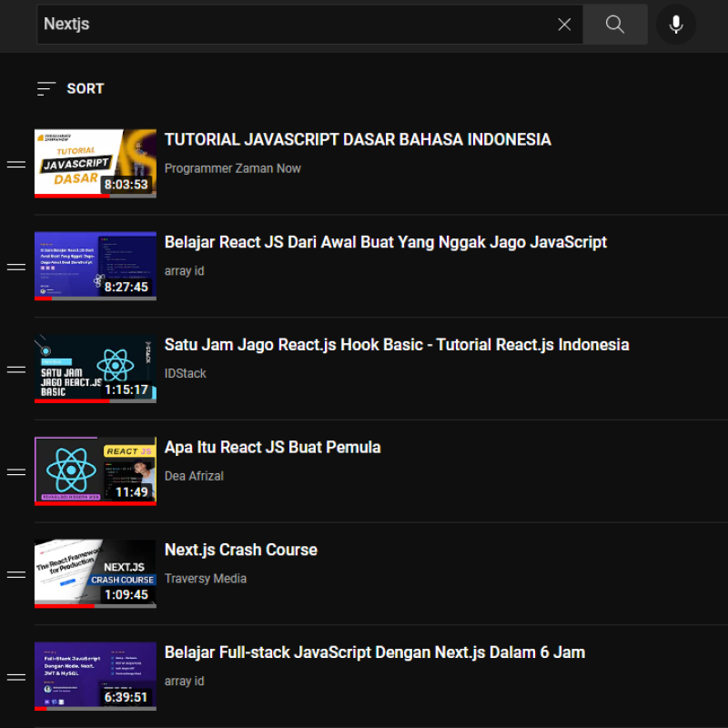The image size is (728, 728).
Task: Open the SORT playlist menu
Action: (x=71, y=88)
